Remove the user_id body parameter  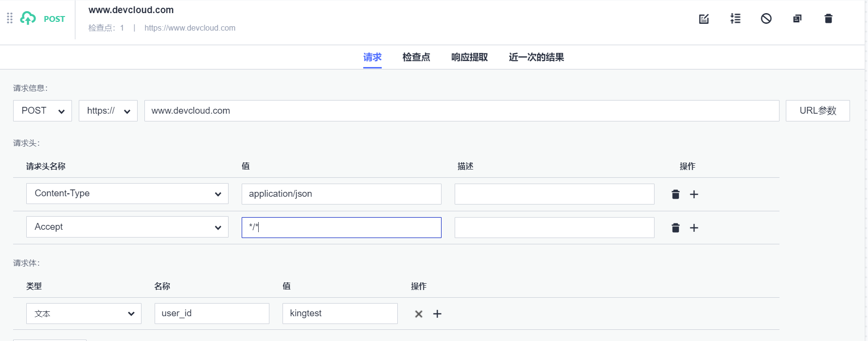(419, 314)
